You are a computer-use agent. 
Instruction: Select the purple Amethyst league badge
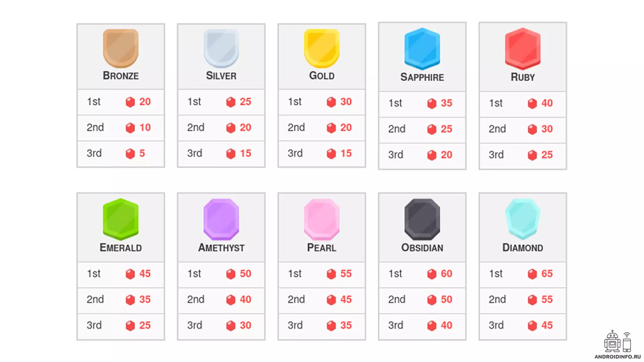click(221, 219)
